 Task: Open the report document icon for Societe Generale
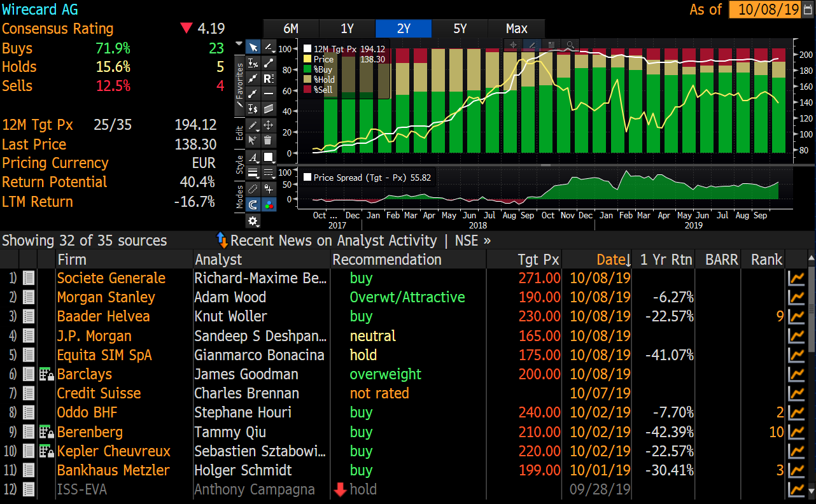(28, 278)
